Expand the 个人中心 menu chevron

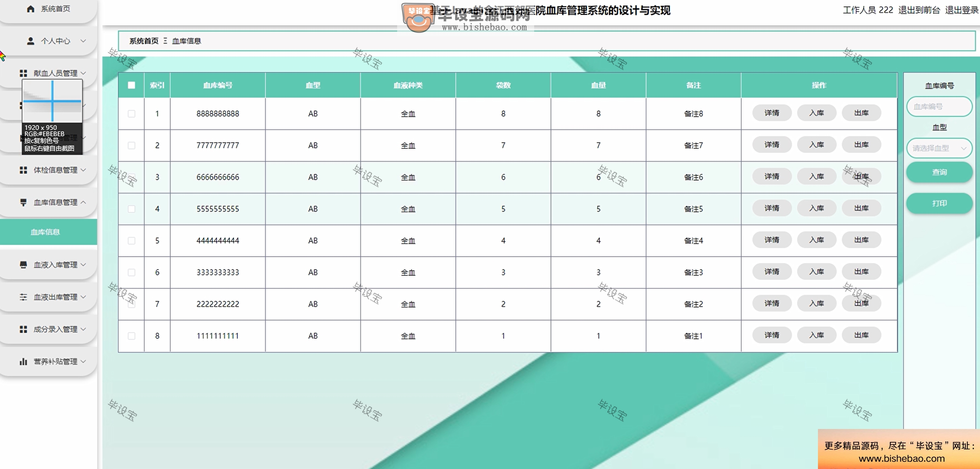(83, 41)
